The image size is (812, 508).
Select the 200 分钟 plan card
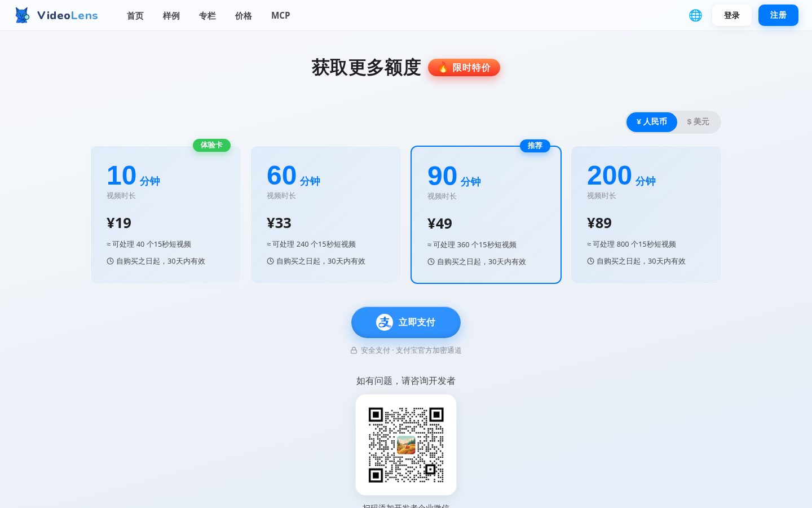pyautogui.click(x=646, y=214)
